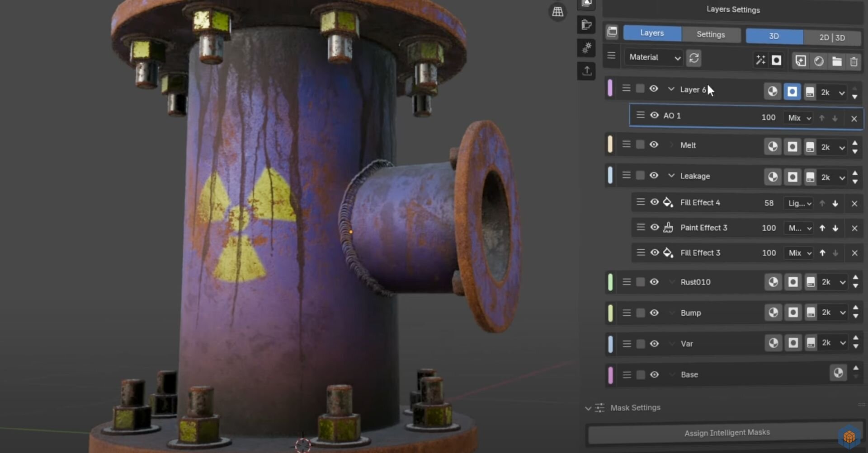
Task: Click the gear particles icon in sidebar
Action: tap(587, 47)
